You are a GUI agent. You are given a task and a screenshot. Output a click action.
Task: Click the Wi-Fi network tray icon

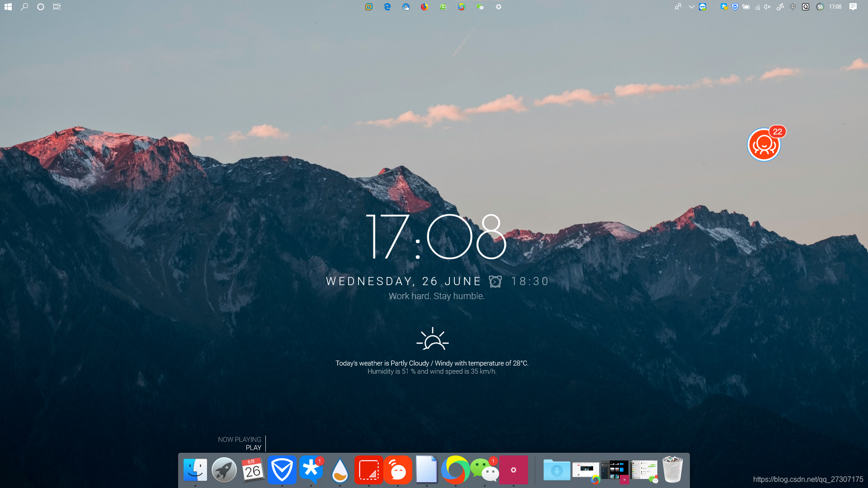[x=757, y=7]
